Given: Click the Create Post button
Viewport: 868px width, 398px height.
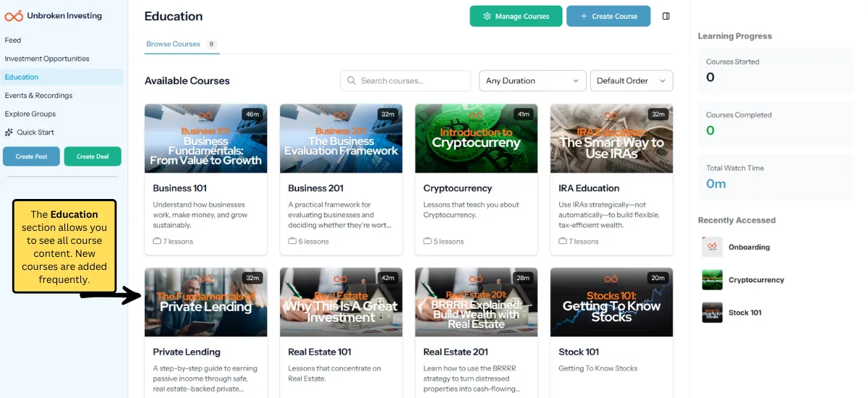Looking at the screenshot, I should tap(31, 156).
